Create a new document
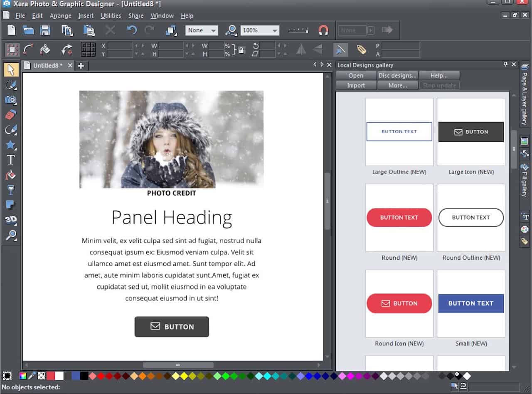The width and height of the screenshot is (532, 394). pos(12,30)
